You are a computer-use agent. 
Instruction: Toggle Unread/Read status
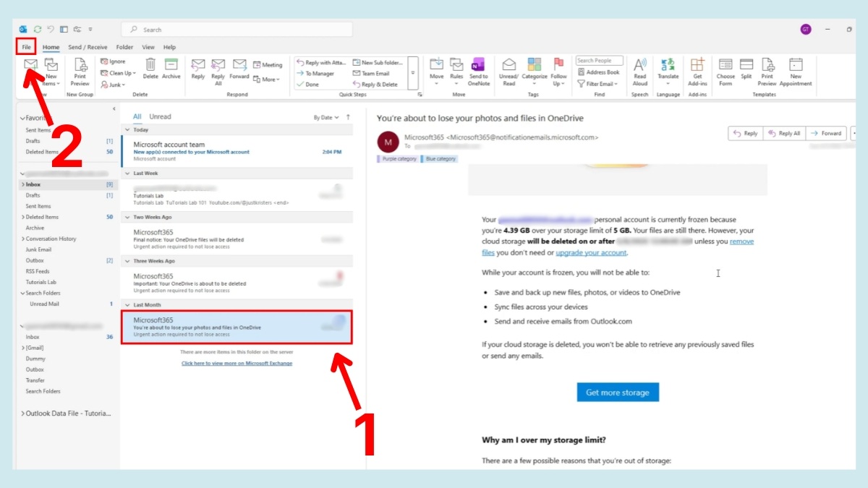tap(509, 71)
